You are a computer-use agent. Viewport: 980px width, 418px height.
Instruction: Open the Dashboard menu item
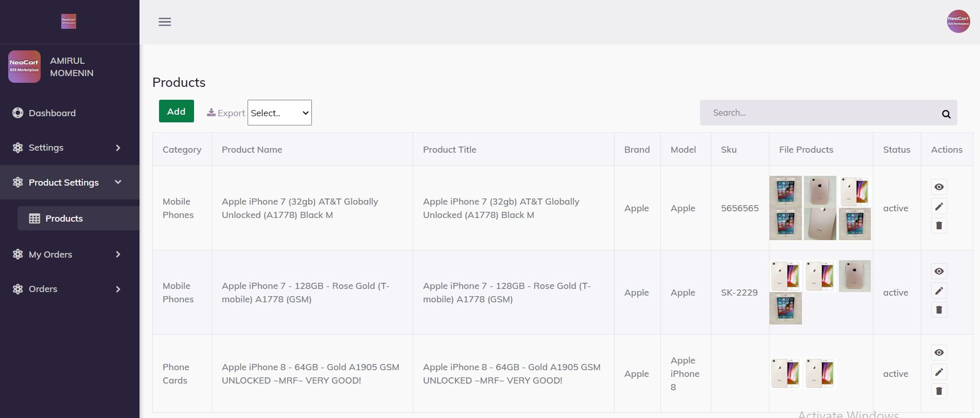coord(52,113)
